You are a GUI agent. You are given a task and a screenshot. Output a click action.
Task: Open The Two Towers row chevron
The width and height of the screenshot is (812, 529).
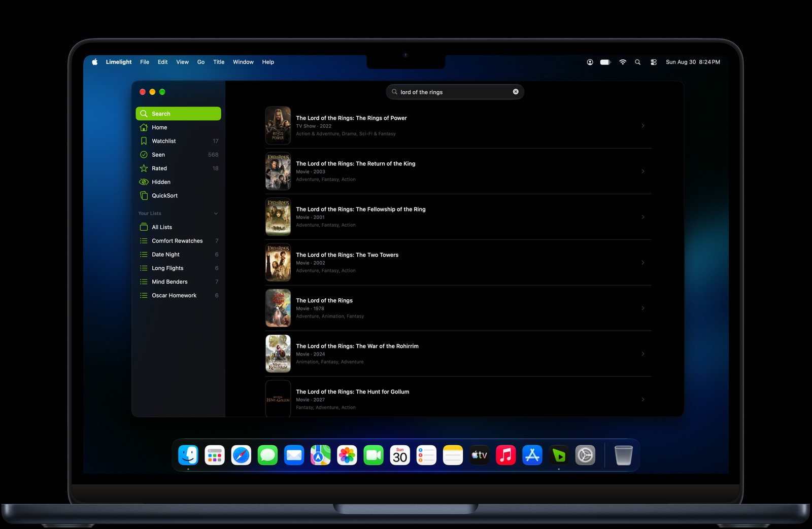[643, 263]
